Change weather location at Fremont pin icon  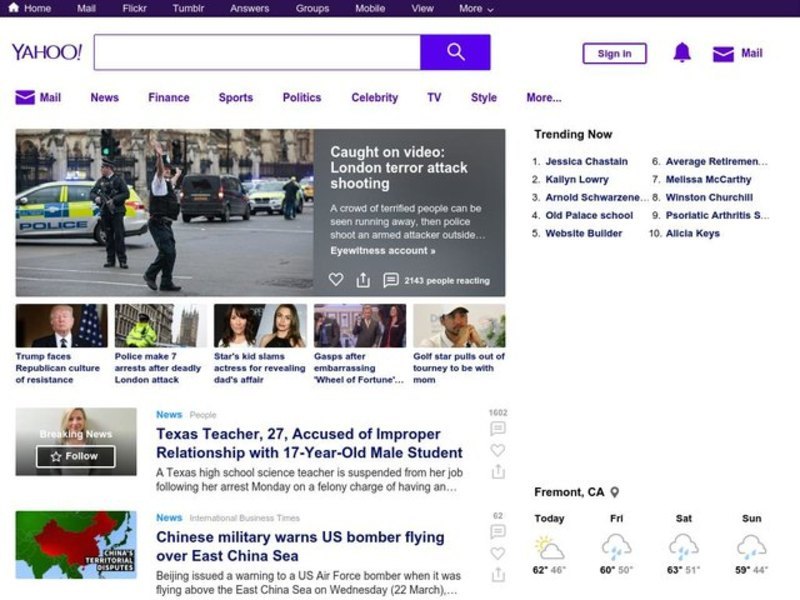[x=615, y=492]
